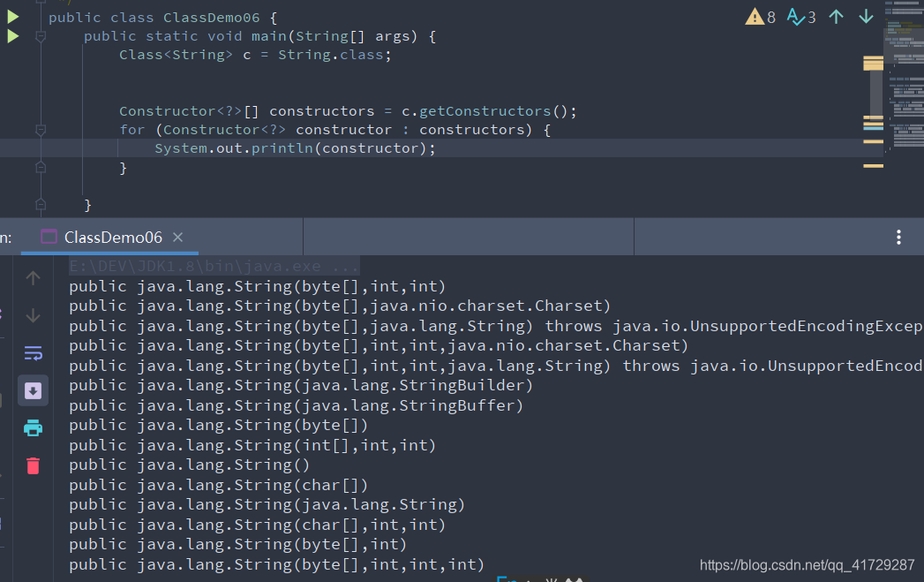Screen dimensions: 924x582
Task: Run class ClassDemo06 from gutter arrow
Action: (13, 17)
